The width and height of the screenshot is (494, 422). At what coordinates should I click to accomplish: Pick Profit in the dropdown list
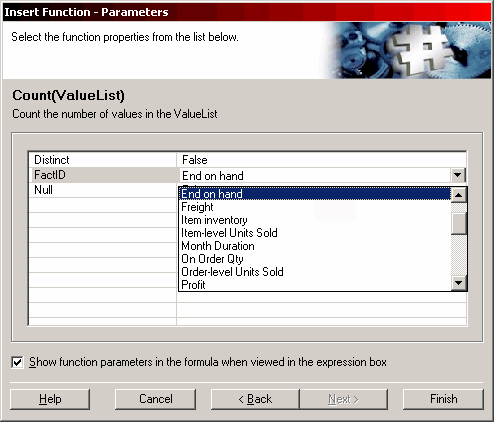(315, 285)
